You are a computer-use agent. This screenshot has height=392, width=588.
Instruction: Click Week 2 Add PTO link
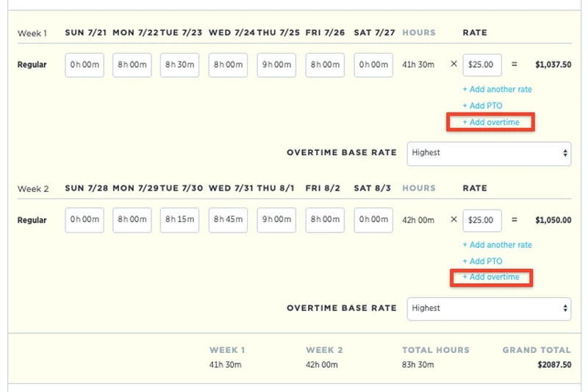482,261
